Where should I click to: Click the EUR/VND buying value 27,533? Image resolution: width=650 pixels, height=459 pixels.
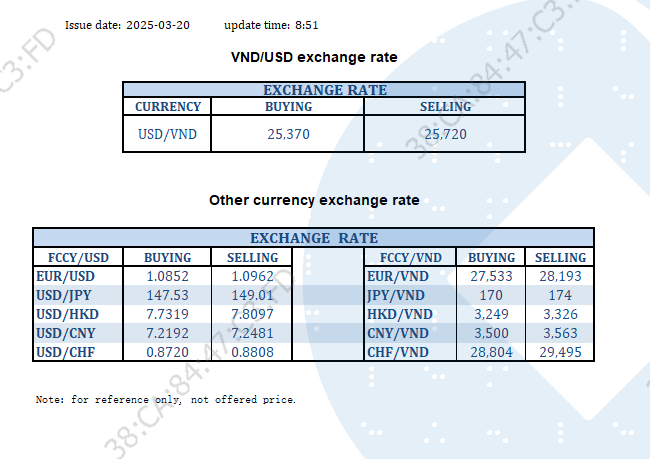coord(490,276)
